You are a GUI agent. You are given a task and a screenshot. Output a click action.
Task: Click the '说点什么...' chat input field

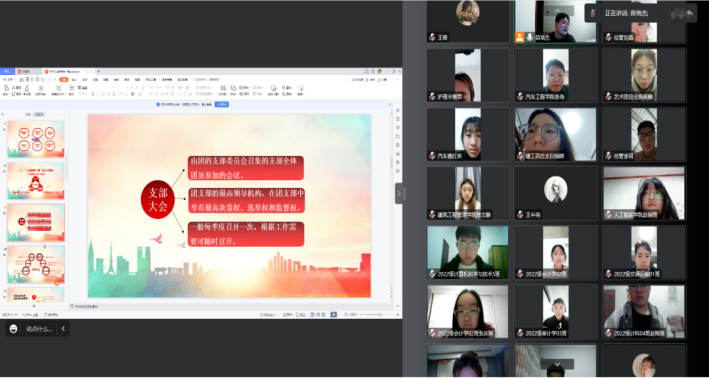point(38,329)
